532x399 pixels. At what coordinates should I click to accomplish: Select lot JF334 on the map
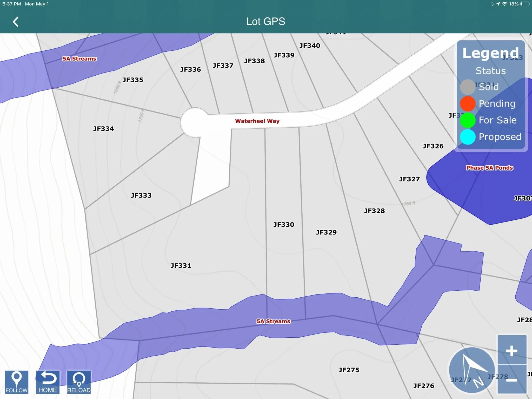(x=103, y=128)
